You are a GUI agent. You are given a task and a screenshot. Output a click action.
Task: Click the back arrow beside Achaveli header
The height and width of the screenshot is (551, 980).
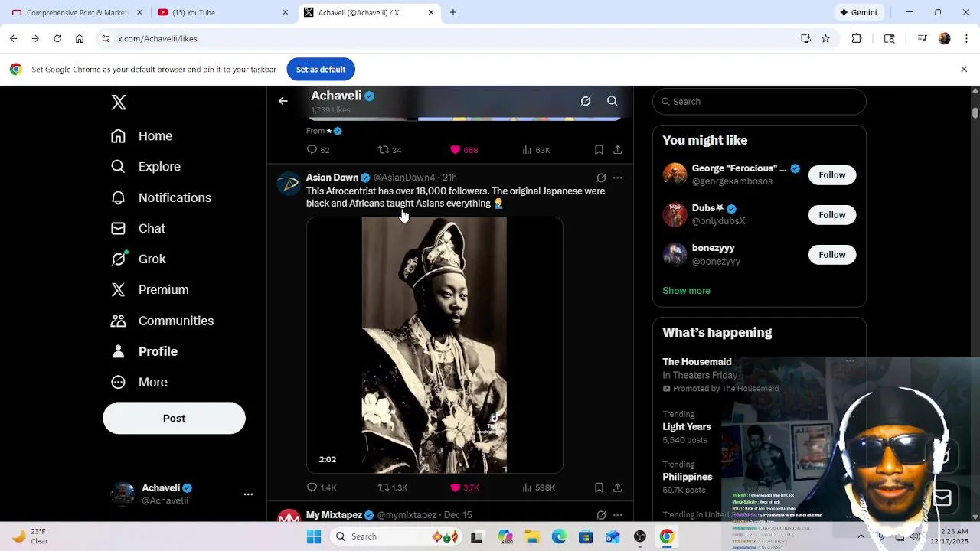(283, 101)
